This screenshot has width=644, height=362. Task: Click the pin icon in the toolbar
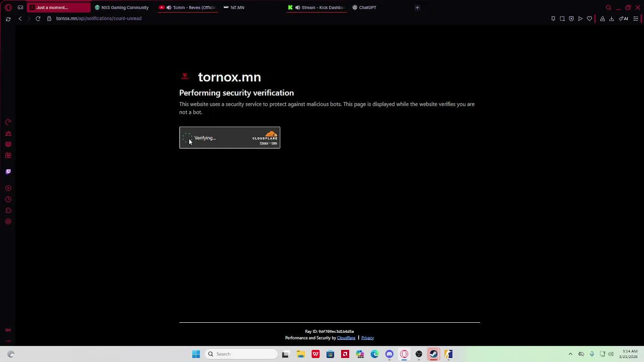click(553, 19)
